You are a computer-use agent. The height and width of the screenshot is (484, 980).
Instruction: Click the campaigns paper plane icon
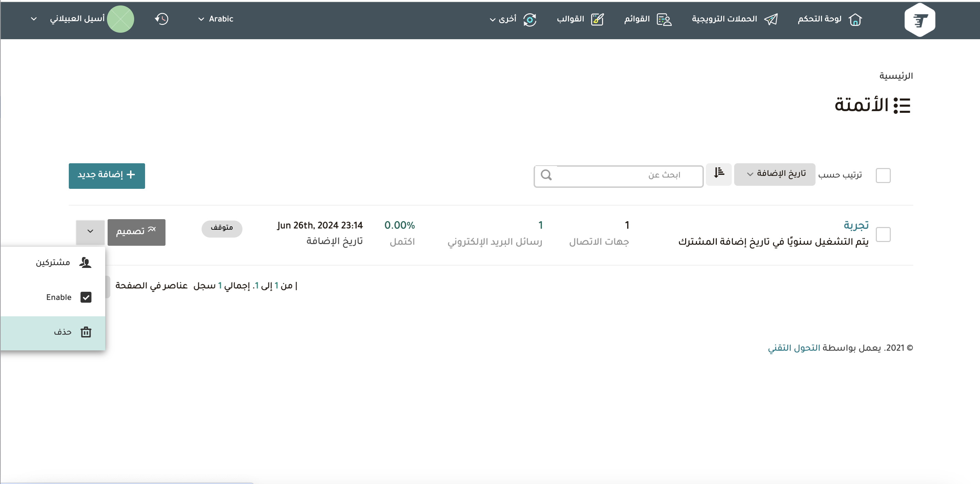coord(771,19)
